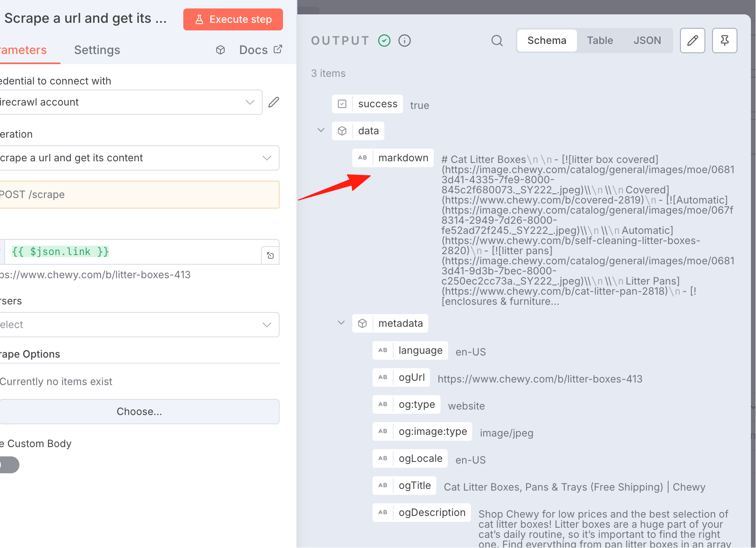Click the Choose... scrape options button
Screen dimensions: 756x548
139,412
